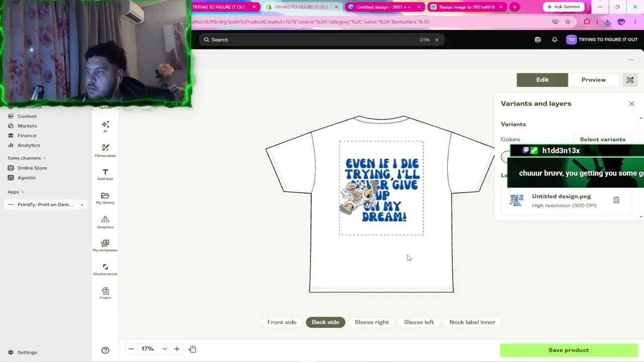Open the Analytics page
This screenshot has height=362, width=644.
[x=29, y=145]
